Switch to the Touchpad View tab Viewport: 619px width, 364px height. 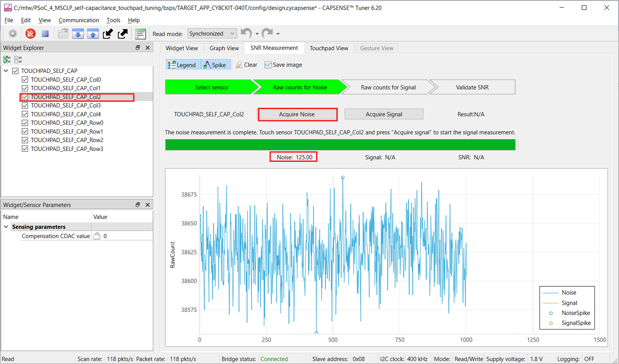(329, 48)
